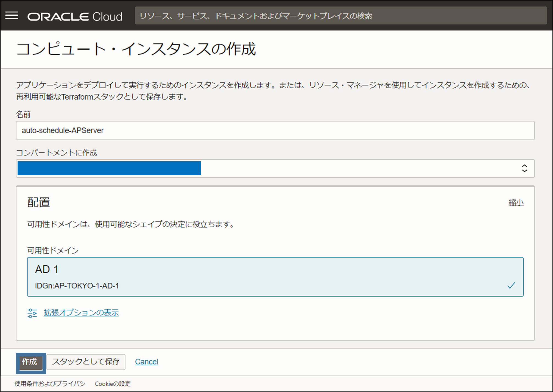
Task: Open 使用条件およびプライバシ footer link
Action: pos(50,383)
